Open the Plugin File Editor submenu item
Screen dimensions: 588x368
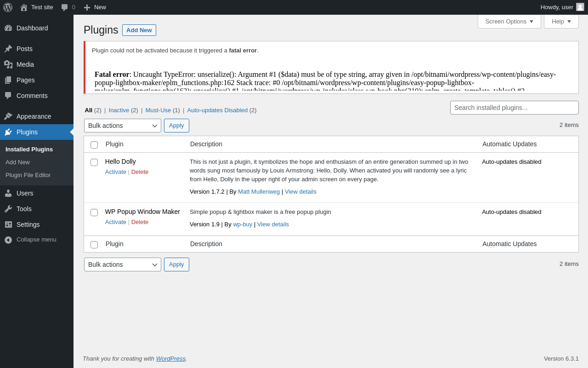[x=28, y=175]
